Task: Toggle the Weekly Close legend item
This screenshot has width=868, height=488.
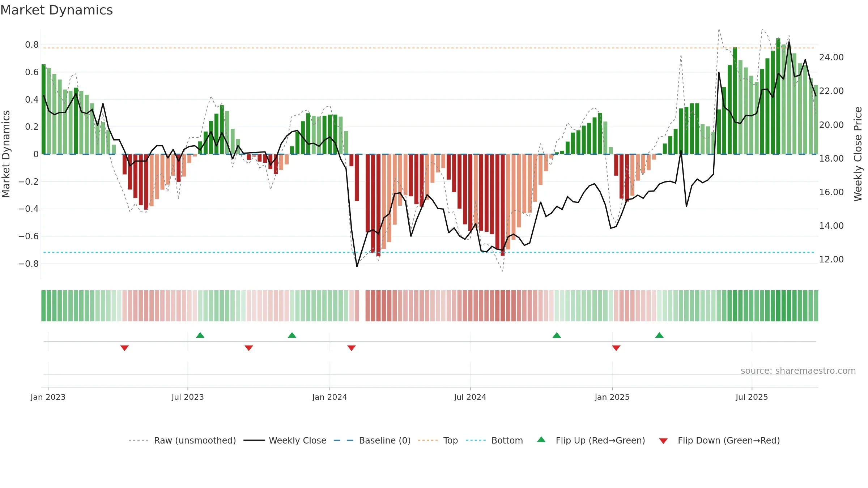Action: [x=285, y=440]
